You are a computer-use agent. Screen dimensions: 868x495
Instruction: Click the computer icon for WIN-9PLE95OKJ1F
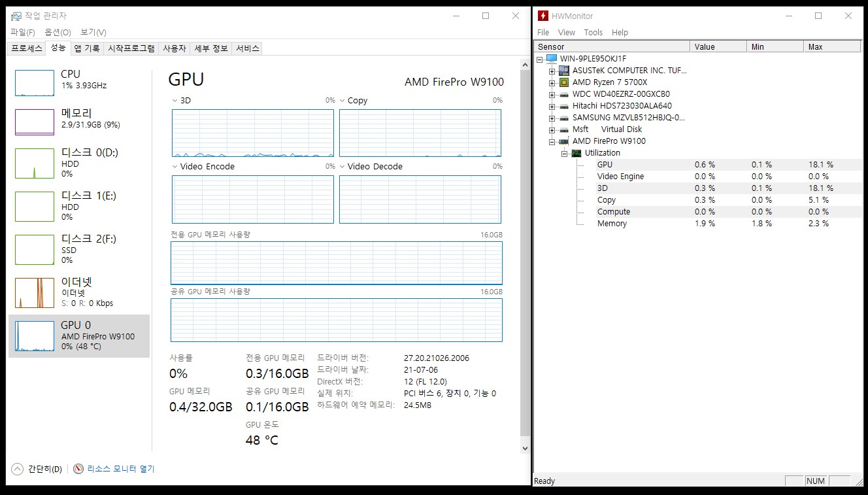552,58
